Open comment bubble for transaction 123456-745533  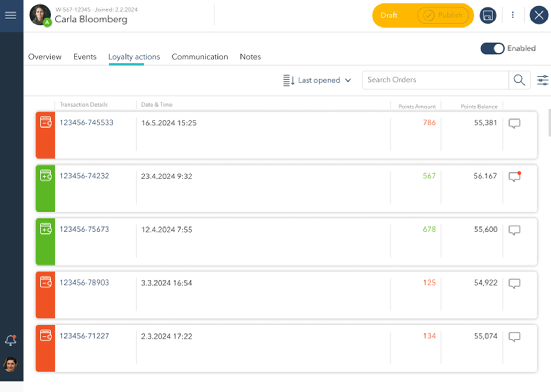[514, 123]
